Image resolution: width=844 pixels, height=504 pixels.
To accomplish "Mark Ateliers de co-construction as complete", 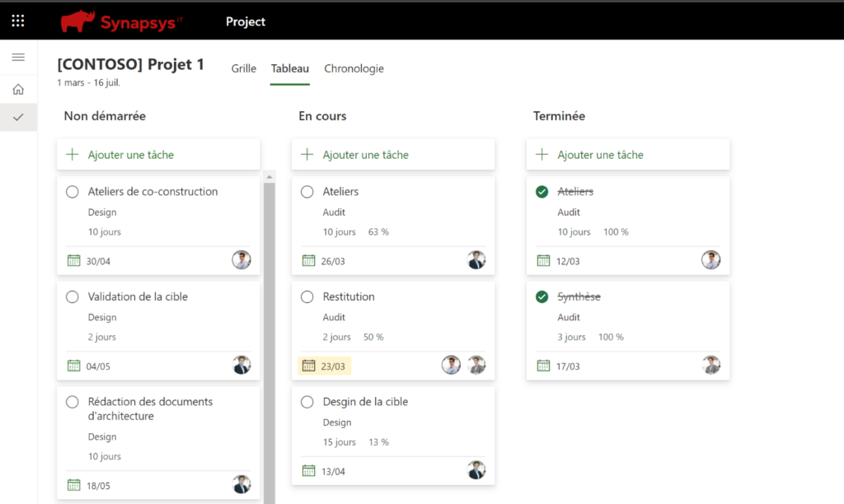I will point(73,192).
